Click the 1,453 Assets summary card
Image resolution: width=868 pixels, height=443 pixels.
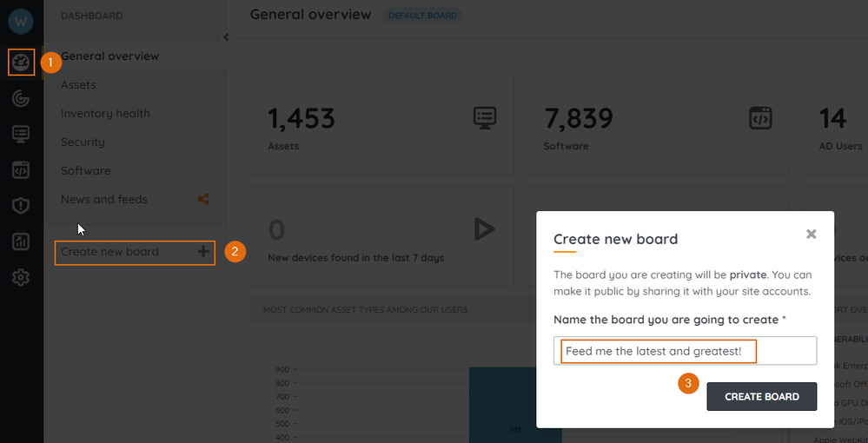coord(381,126)
